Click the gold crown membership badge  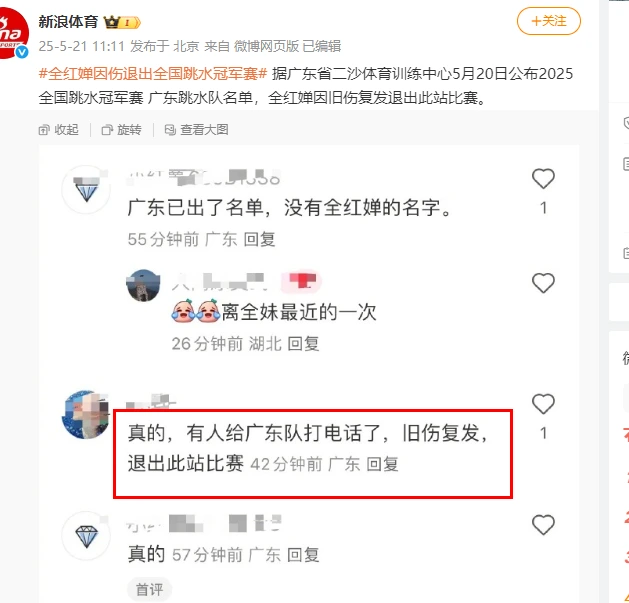click(x=122, y=22)
